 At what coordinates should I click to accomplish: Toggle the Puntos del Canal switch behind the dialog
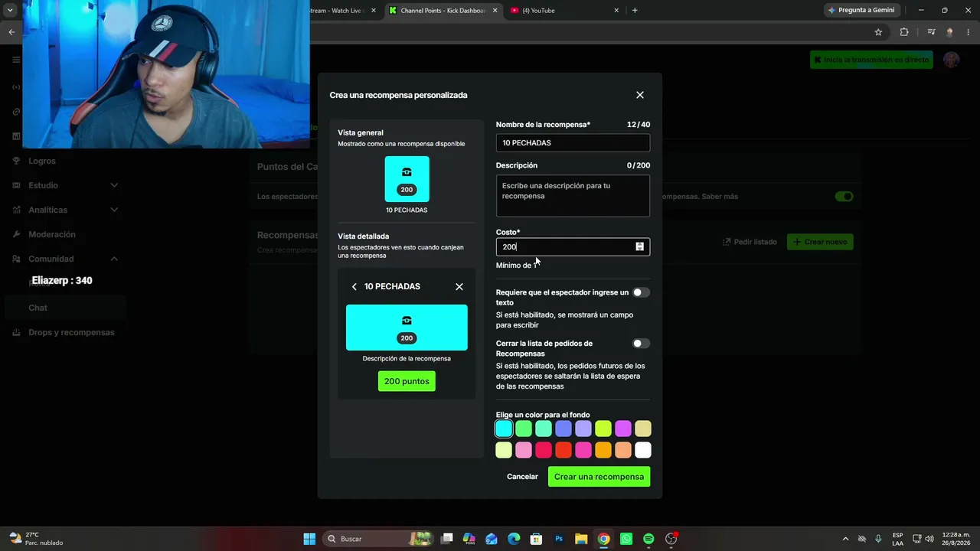point(844,197)
